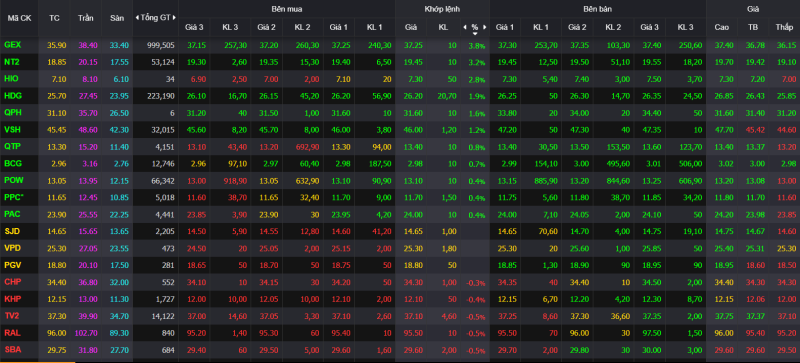Open VSH stock symbol

pos(12,130)
